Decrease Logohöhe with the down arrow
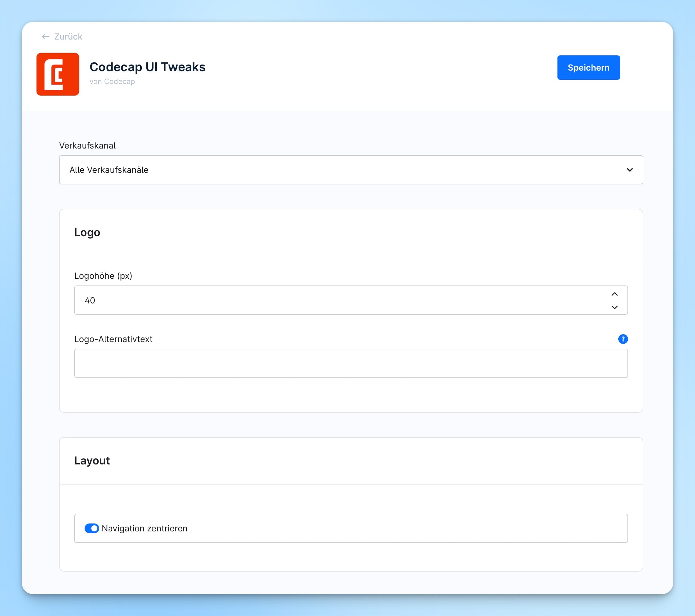695x616 pixels. 614,307
